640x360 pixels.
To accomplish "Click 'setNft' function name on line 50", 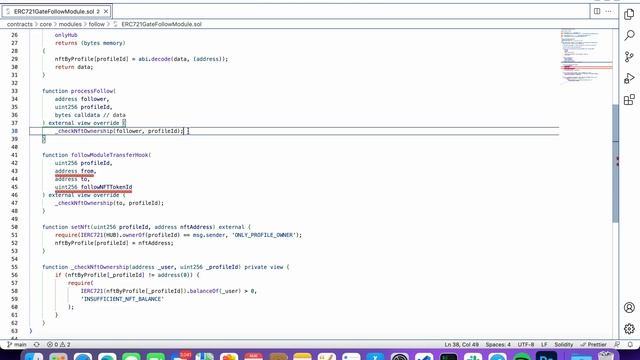I will (80, 227).
